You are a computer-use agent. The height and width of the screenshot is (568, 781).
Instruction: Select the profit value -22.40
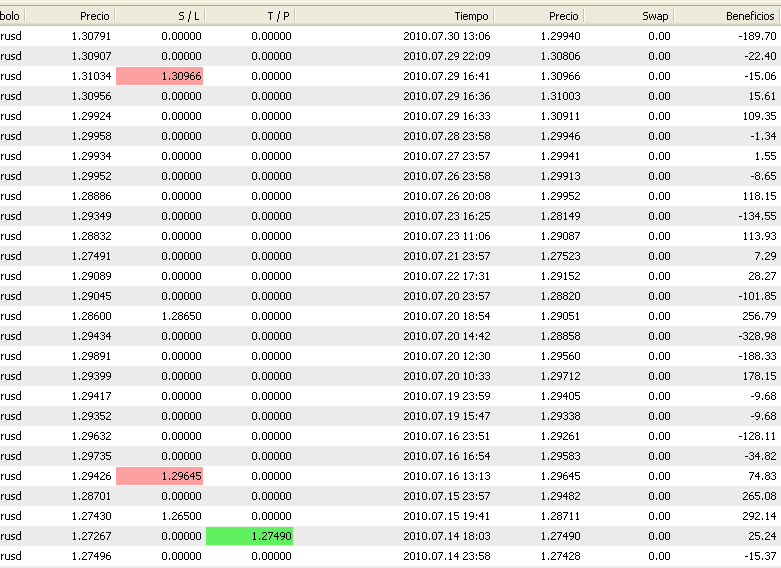tap(760, 56)
